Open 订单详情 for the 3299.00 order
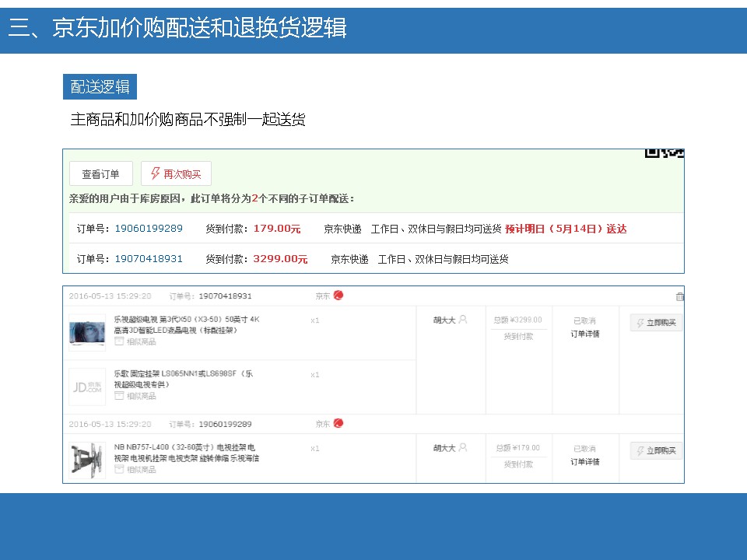Screen dimensions: 747x560 coord(585,334)
